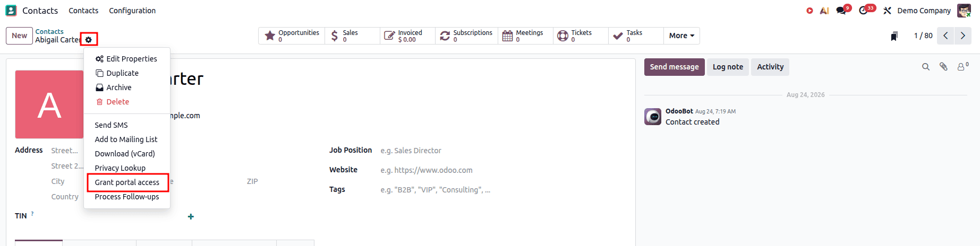
Task: Go to the previous contact record
Action: 945,36
